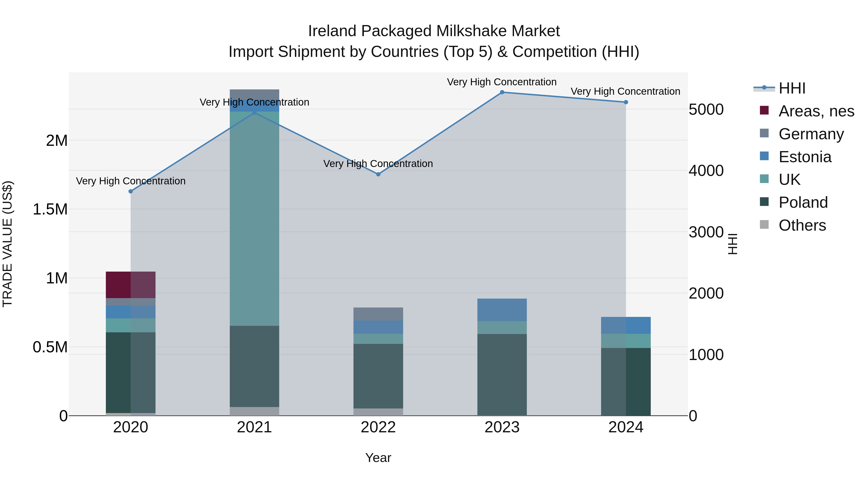Click the 3000 right axis tick label
Viewport: 868px width, 488px height.
(706, 232)
